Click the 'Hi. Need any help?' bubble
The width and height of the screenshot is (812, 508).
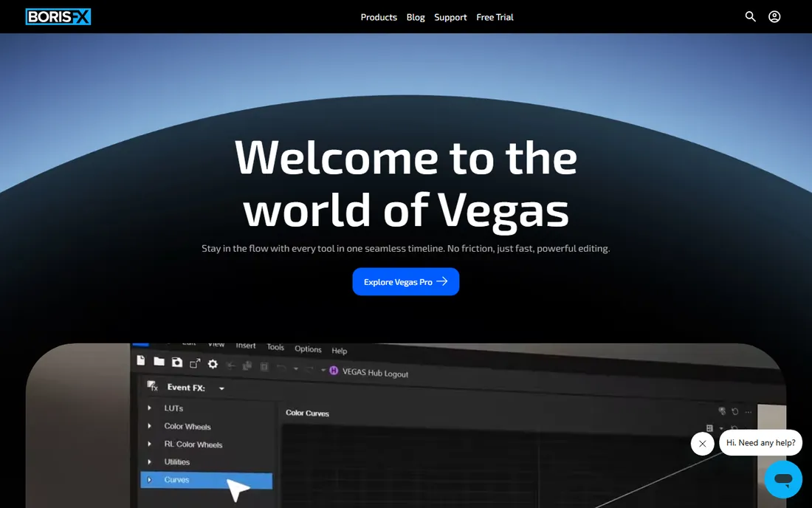click(760, 443)
